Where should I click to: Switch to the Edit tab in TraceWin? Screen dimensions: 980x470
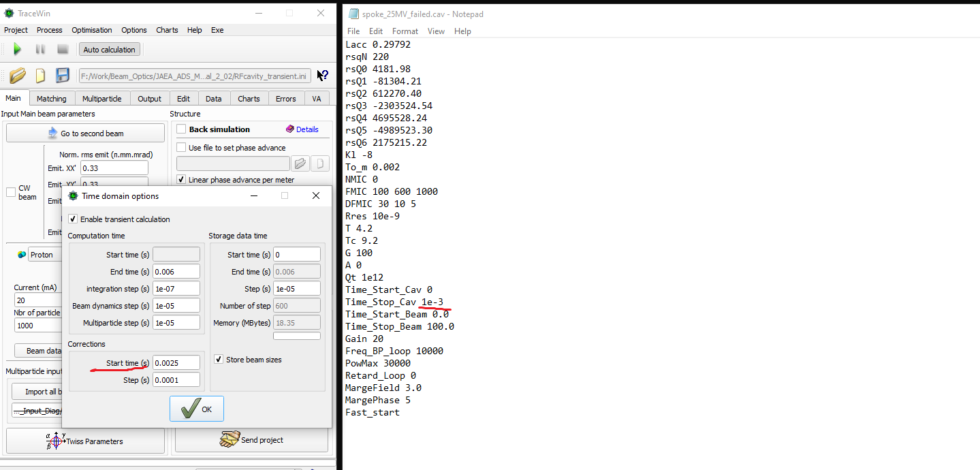(x=184, y=99)
